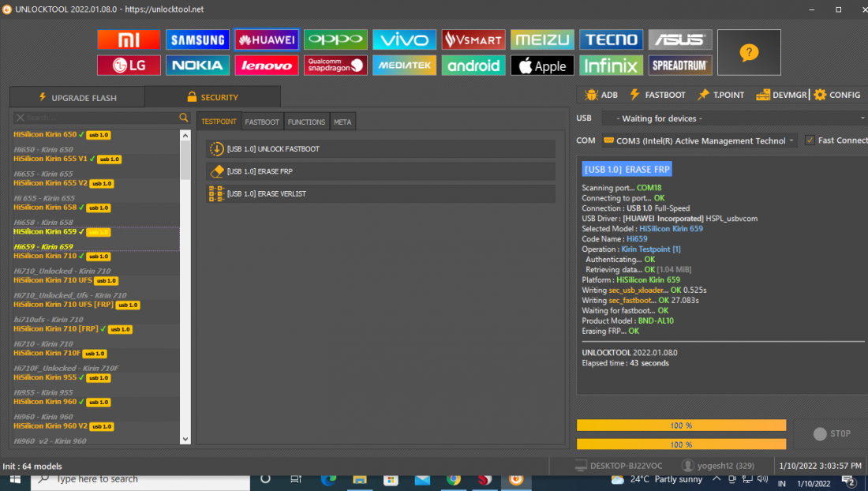Switch to the UPGRADE FLASH tab
Viewport: 868px width, 491px height.
(x=77, y=97)
